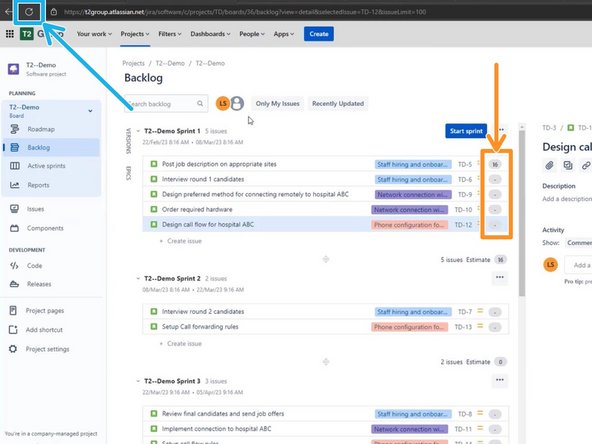Click Start sprint button
Screen dimensions: 592x444
[x=466, y=131]
